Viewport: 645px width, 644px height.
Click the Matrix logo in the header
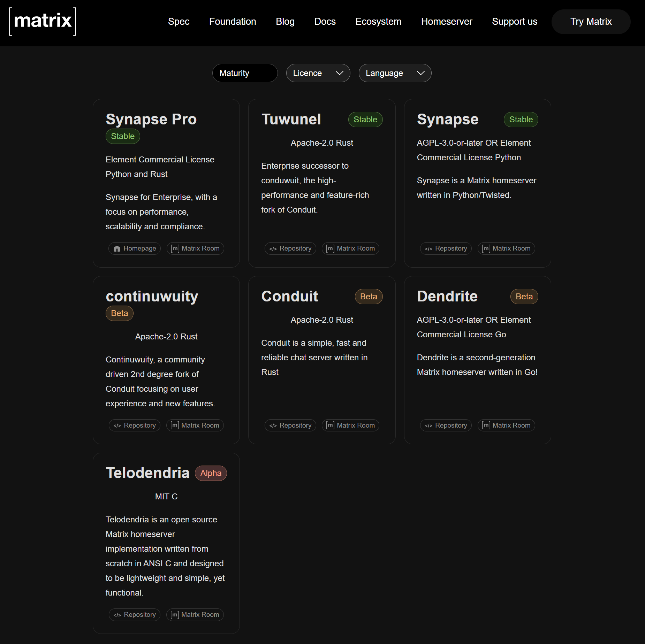point(43,21)
